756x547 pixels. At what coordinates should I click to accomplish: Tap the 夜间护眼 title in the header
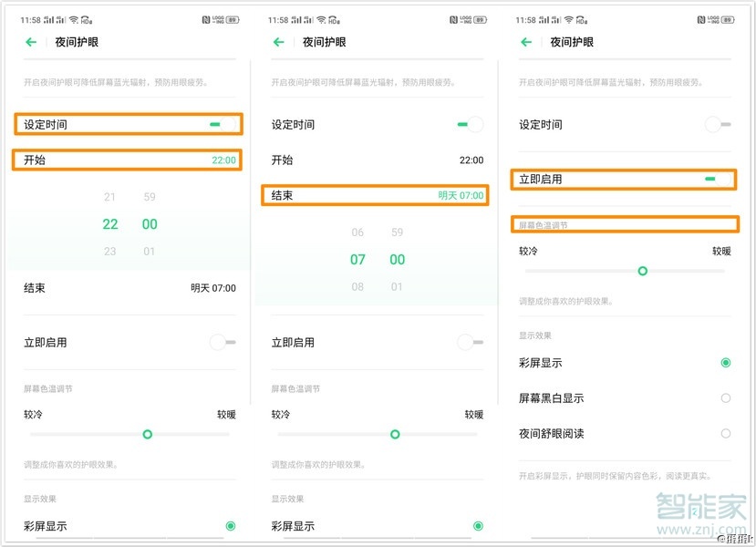(x=78, y=42)
